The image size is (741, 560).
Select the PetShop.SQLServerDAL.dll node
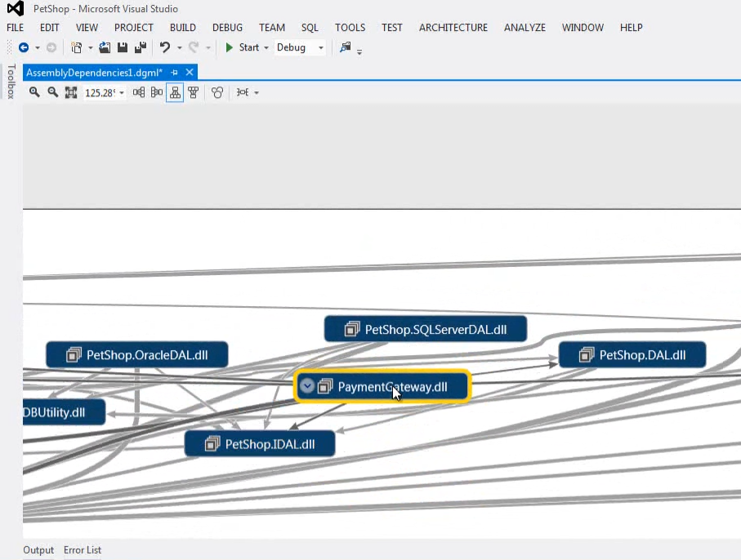426,329
